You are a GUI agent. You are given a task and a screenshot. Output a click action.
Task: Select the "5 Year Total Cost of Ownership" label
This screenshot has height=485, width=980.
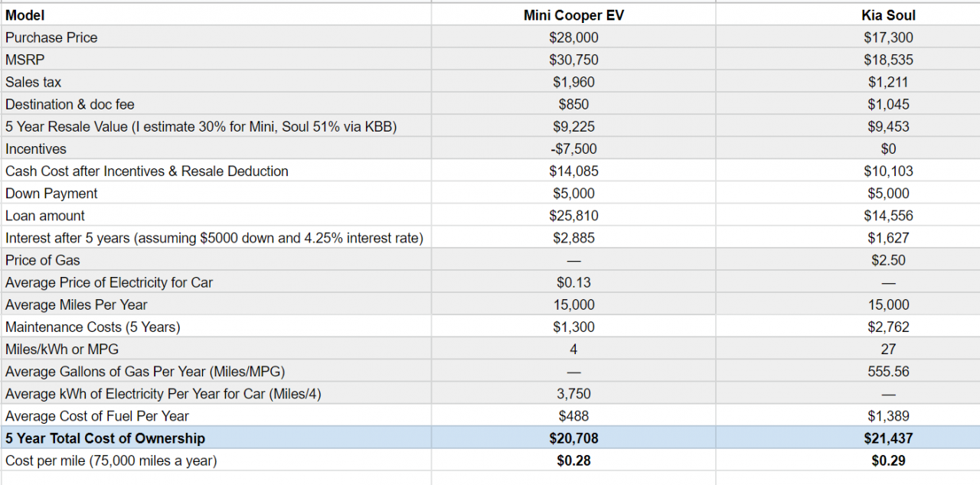105,438
